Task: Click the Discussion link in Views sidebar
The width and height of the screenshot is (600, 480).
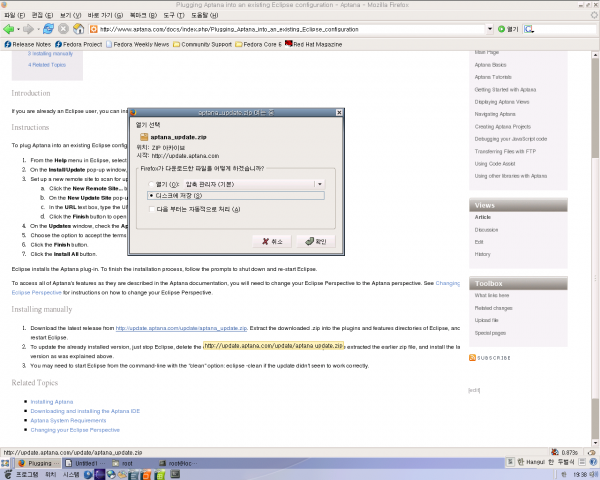Action: pyautogui.click(x=486, y=230)
